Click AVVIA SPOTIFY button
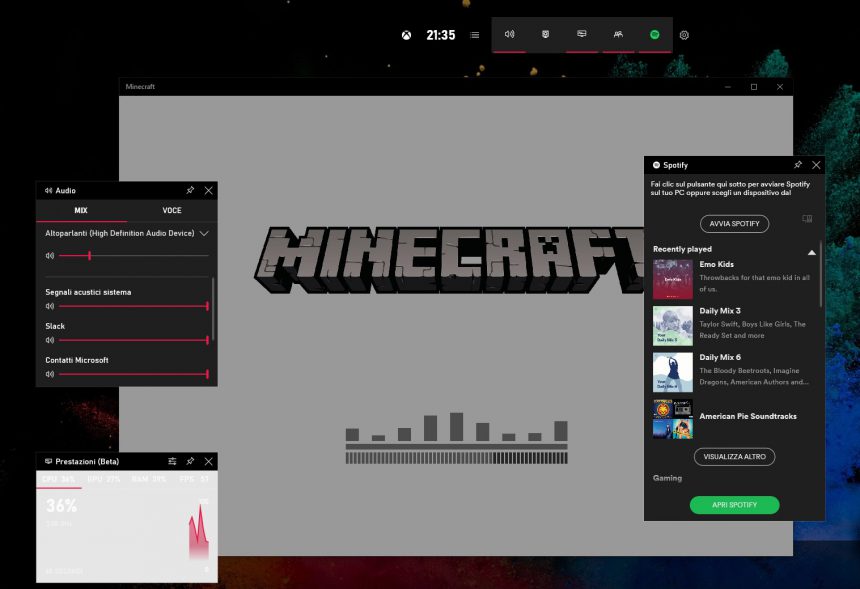The width and height of the screenshot is (860, 589). pos(734,224)
